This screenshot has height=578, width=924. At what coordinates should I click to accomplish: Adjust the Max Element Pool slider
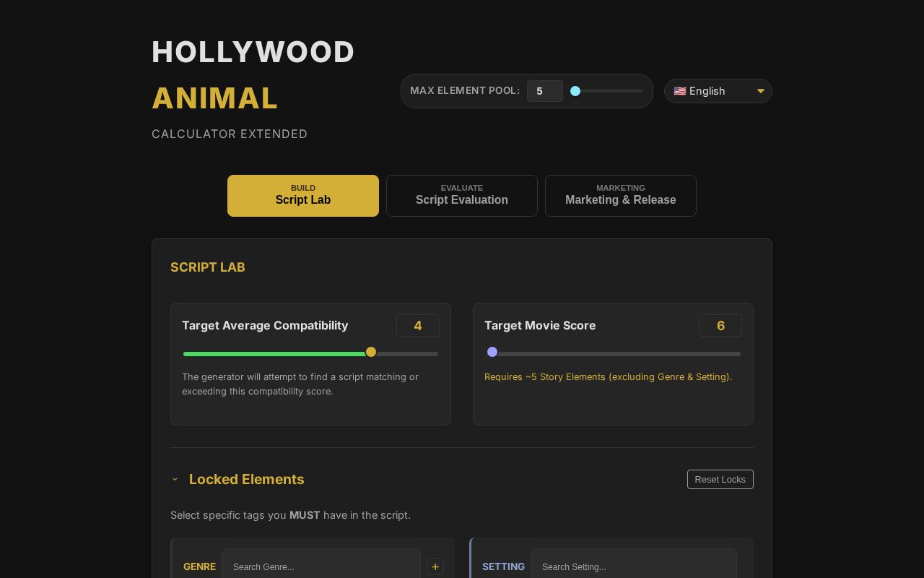[606, 91]
